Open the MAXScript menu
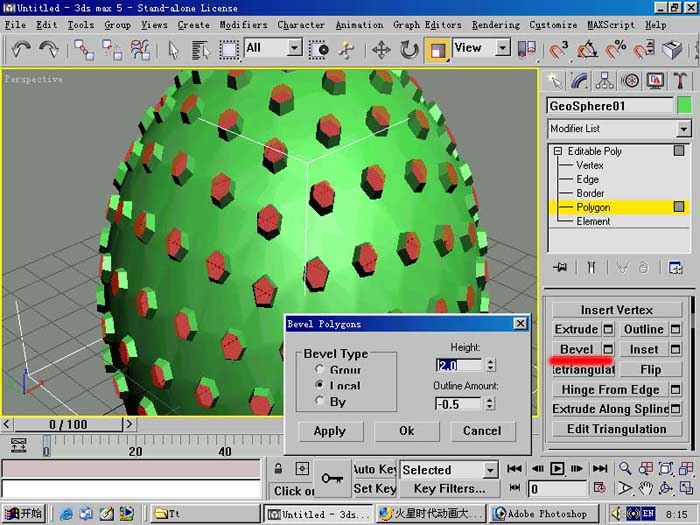This screenshot has height=525, width=700. [x=611, y=25]
